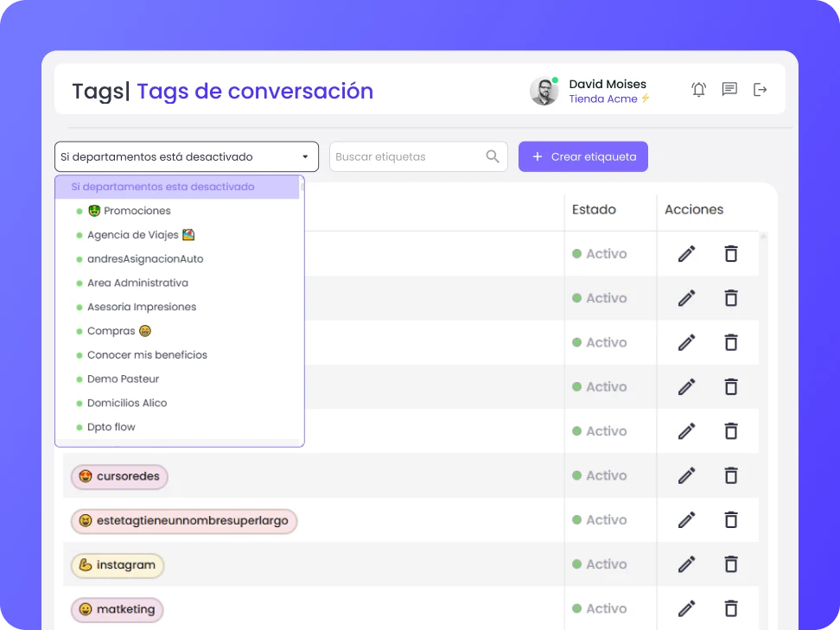The width and height of the screenshot is (840, 630).
Task: Click the chat messages icon
Action: coord(729,89)
